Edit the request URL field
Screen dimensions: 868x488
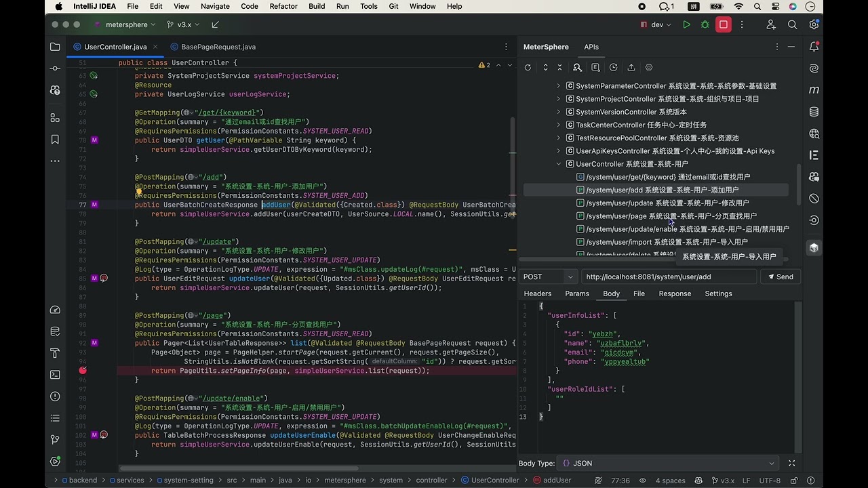[669, 277]
